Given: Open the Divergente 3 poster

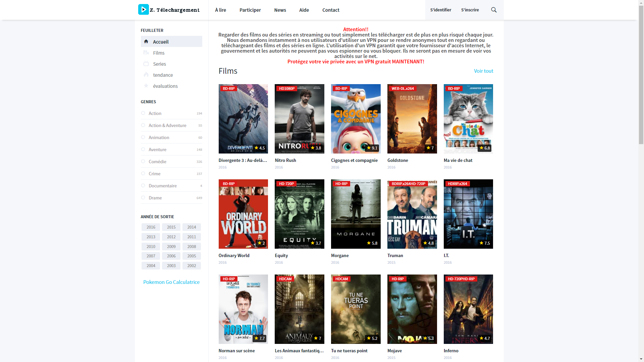Looking at the screenshot, I should pos(243,119).
